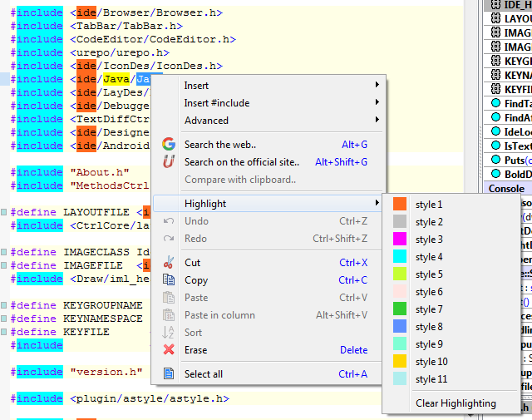Click the Copy icon in the context menu
This screenshot has width=532, height=420.
[x=169, y=280]
